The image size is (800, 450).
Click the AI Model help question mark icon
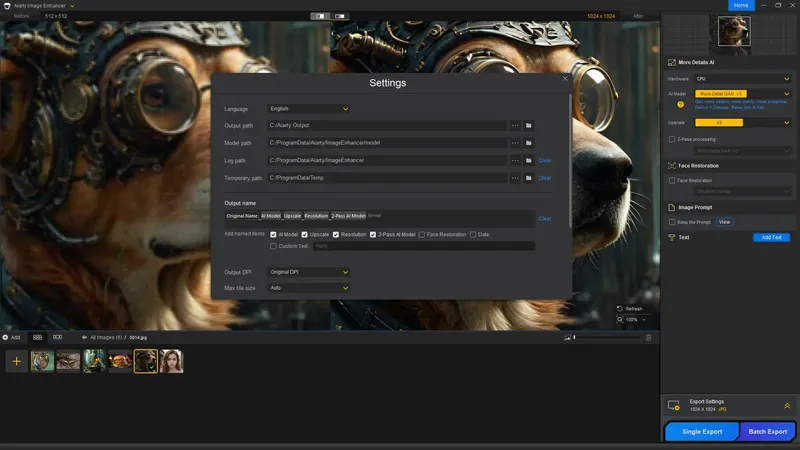coord(680,105)
